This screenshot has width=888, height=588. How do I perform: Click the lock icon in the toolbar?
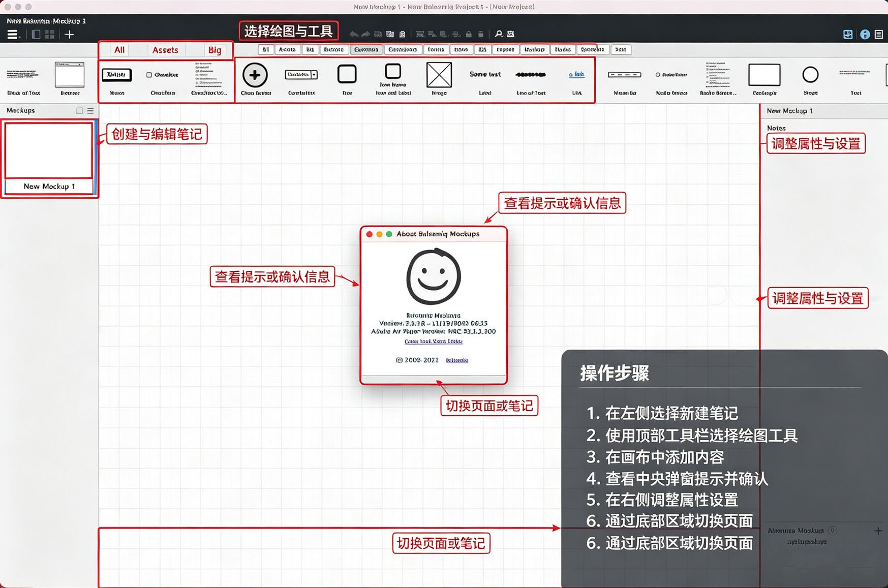point(469,34)
